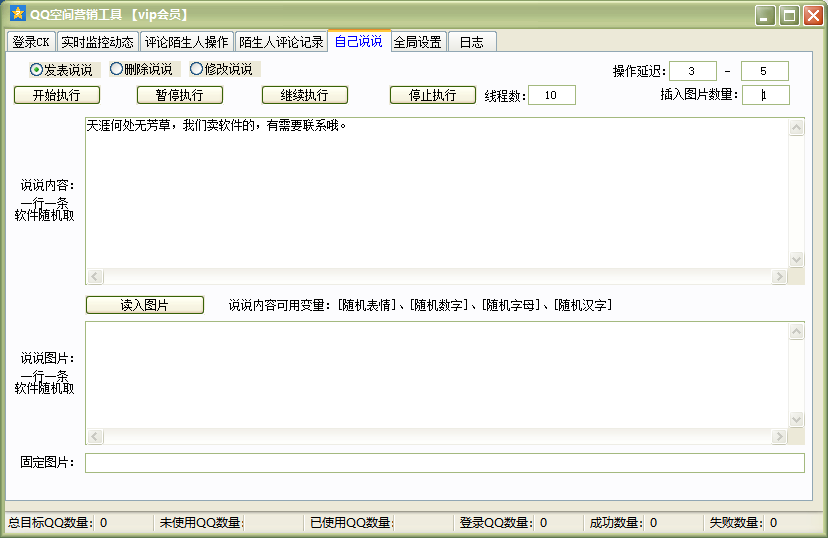Viewport: 828px width, 538px height.
Task: Click the 读入图片 button
Action: pyautogui.click(x=145, y=305)
